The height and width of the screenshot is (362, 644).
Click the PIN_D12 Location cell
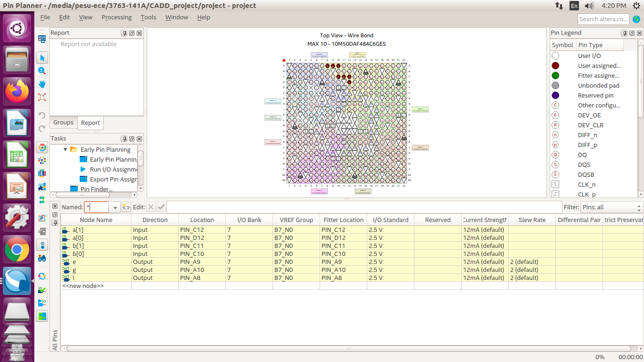point(202,238)
